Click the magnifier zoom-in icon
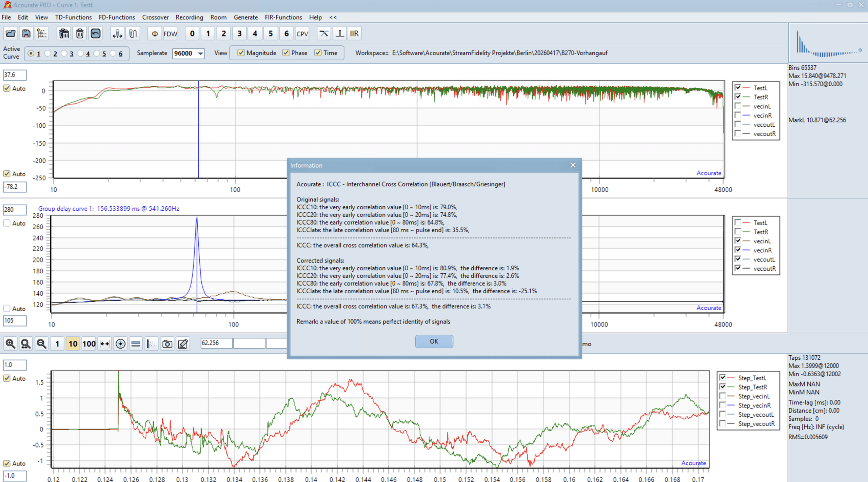Viewport: 868px width, 482px height. (10, 344)
